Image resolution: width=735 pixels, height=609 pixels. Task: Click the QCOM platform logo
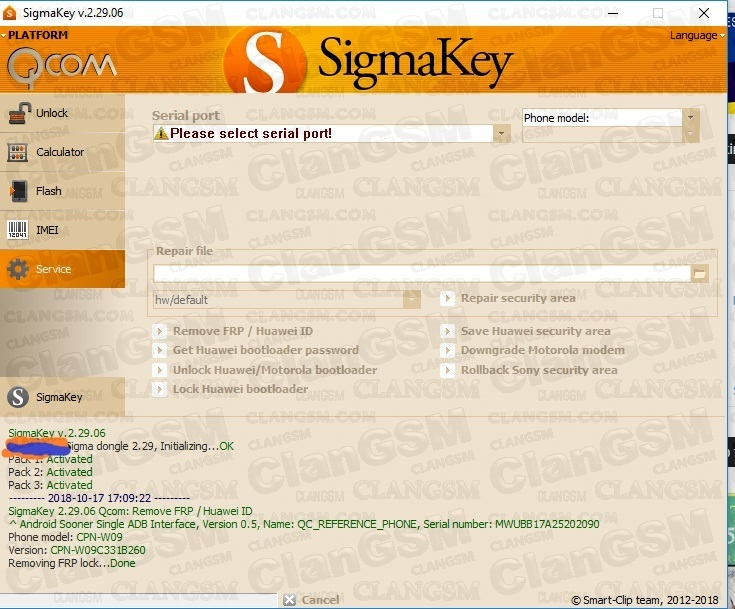(x=61, y=67)
